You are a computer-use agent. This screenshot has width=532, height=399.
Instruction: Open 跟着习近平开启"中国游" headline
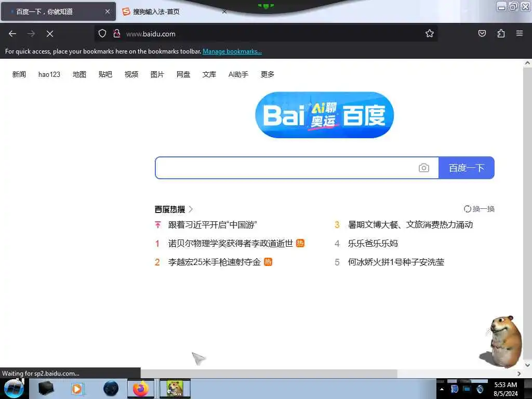[x=212, y=224]
